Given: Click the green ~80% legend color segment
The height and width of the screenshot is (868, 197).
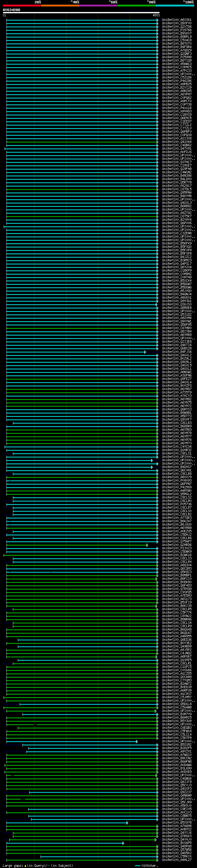Looking at the screenshot, I should pos(137,6).
